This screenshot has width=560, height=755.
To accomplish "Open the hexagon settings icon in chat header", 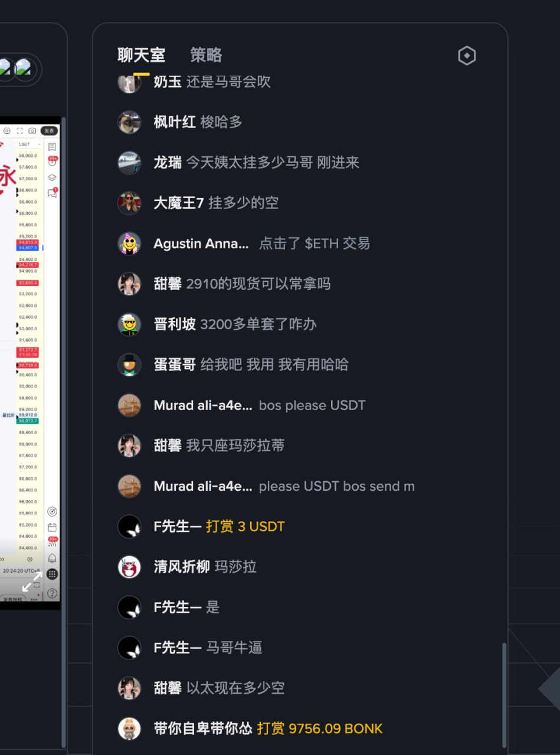I will [467, 56].
